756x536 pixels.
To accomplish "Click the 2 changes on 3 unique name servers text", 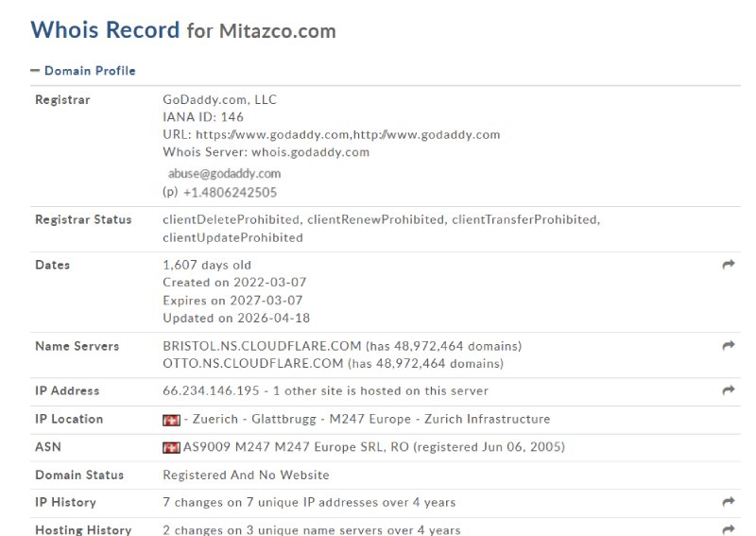I will (312, 529).
